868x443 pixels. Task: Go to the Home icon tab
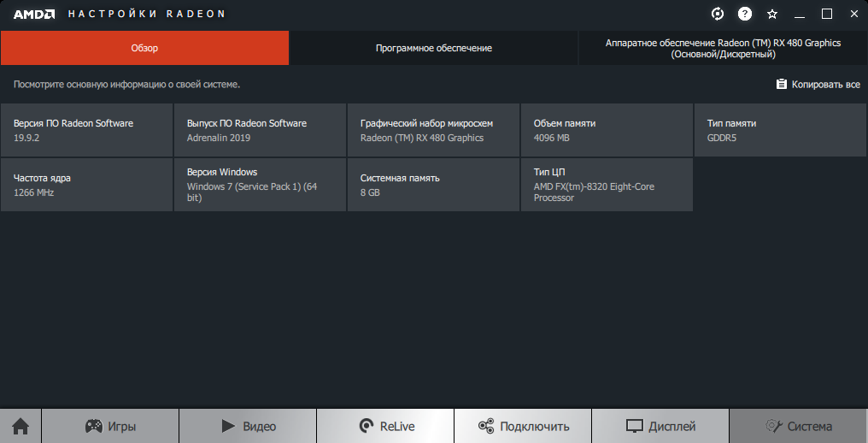click(21, 427)
